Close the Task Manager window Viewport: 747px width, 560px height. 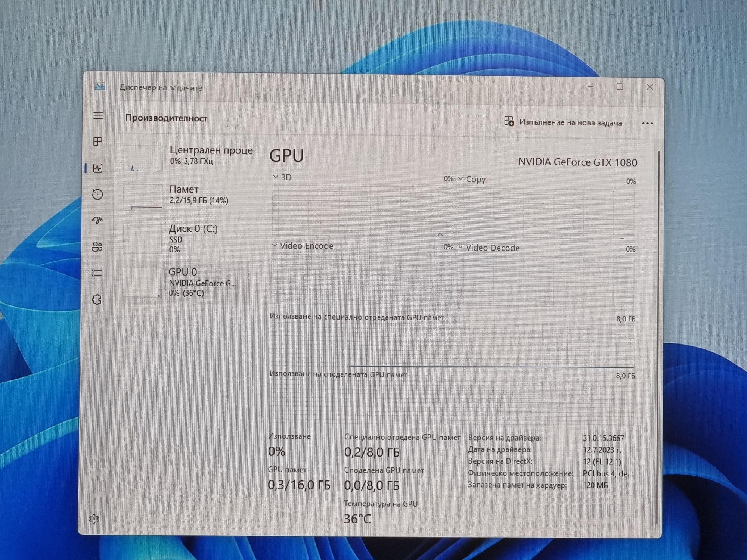[650, 87]
